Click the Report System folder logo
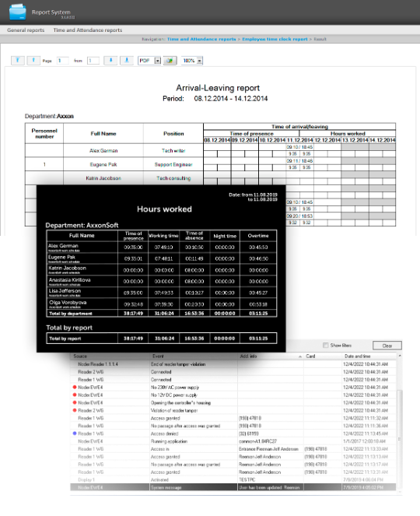 coord(18,12)
